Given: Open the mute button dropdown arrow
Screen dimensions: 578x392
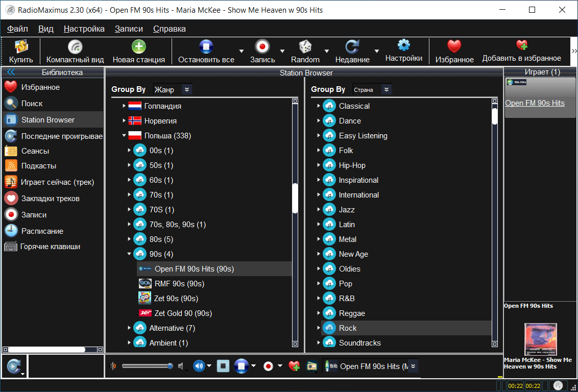Looking at the screenshot, I should tap(209, 366).
